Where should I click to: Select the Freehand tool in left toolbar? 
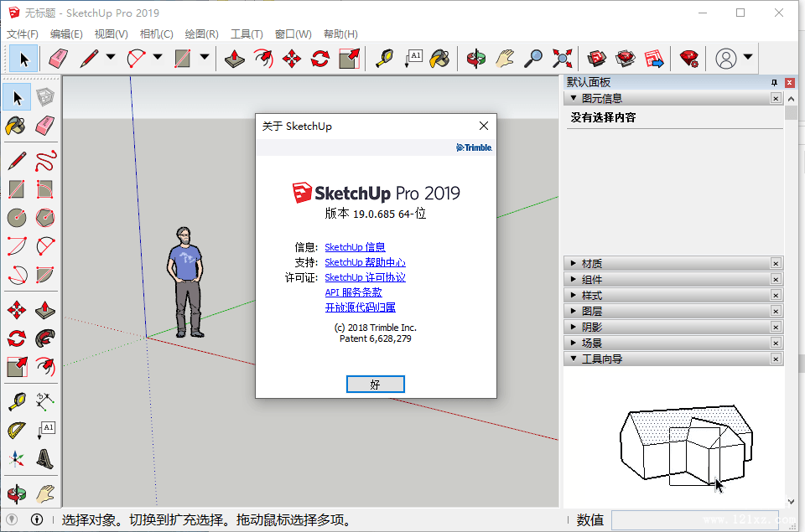(x=45, y=161)
